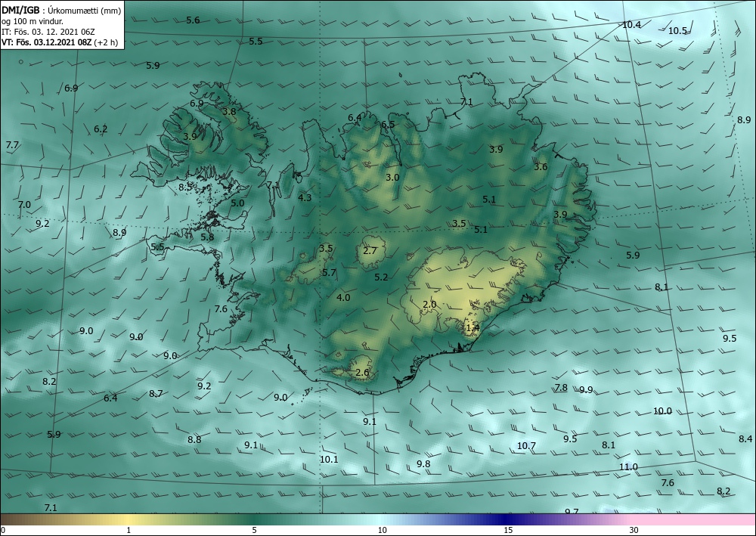
Task: Click the map value 10.5
Action: click(677, 31)
